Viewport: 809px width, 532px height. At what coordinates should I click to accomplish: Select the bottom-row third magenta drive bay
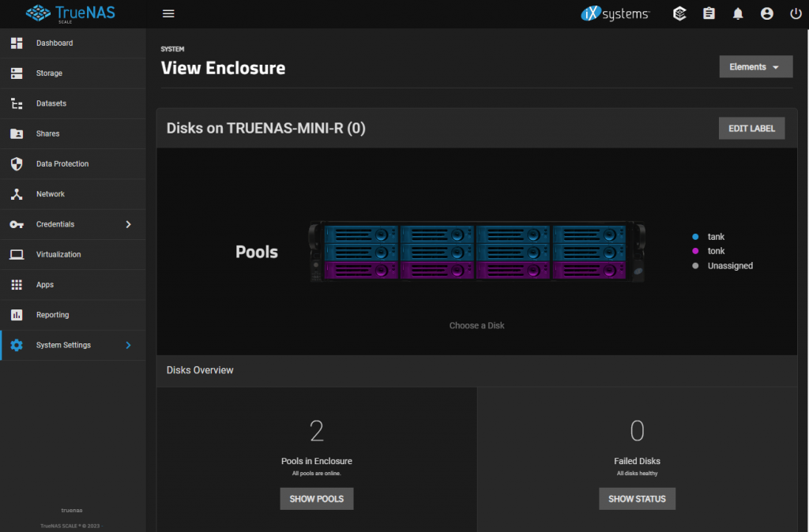(513, 270)
